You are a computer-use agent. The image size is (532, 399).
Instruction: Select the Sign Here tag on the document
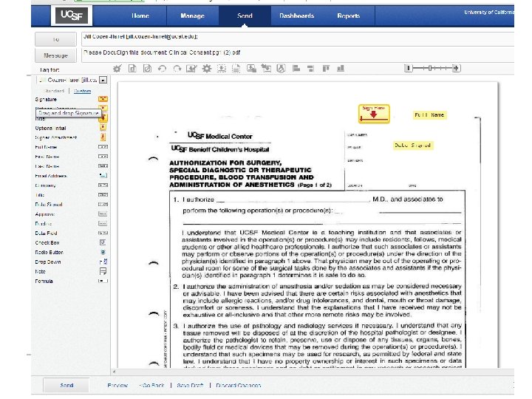tap(374, 114)
